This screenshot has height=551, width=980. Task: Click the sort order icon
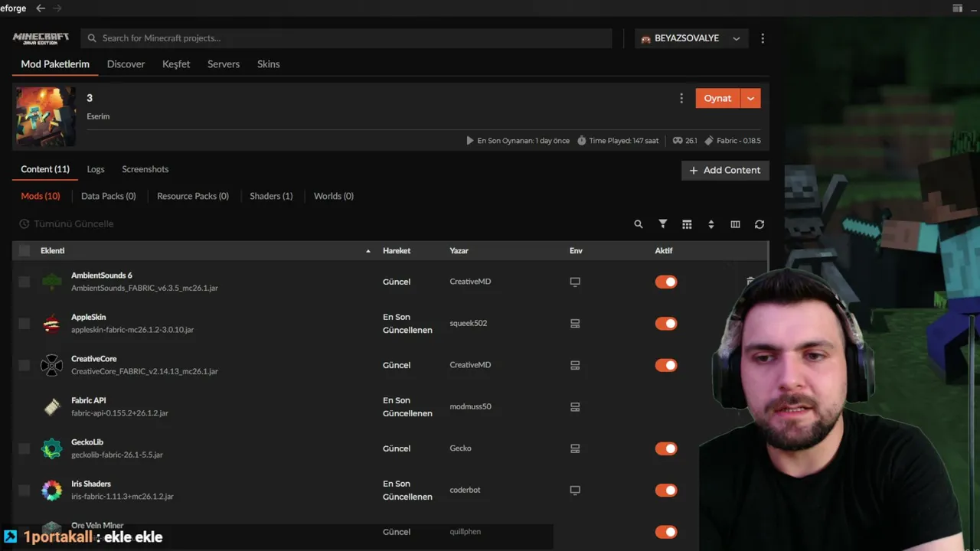tap(711, 224)
